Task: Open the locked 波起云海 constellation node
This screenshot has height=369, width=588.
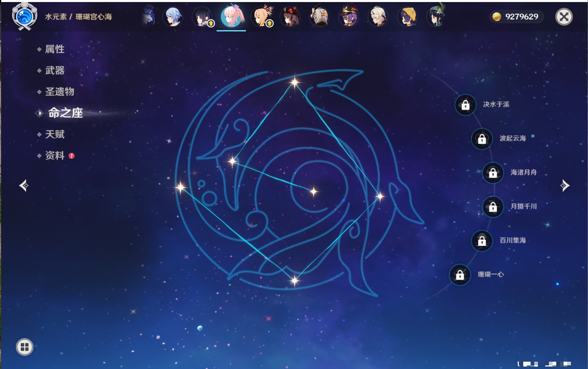Action: click(482, 139)
